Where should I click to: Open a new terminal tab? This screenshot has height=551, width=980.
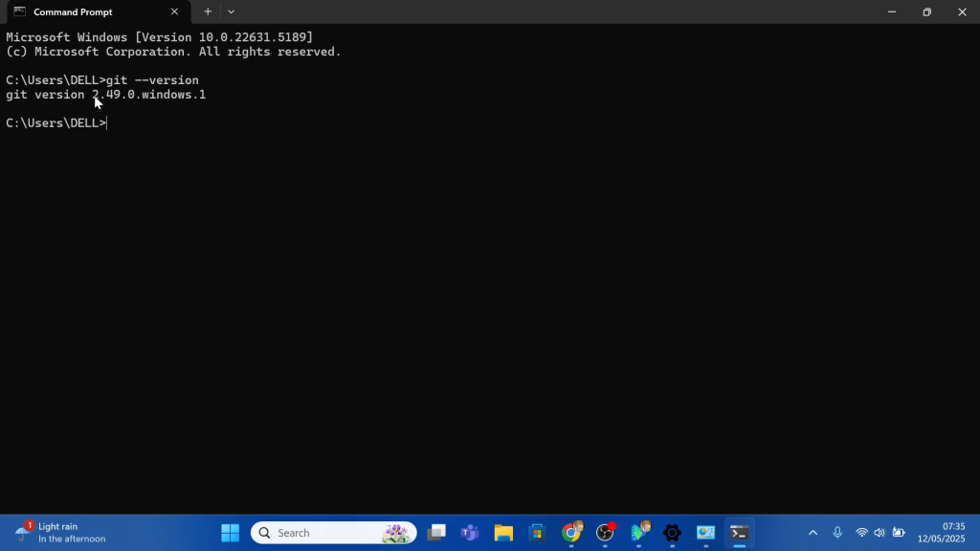(x=208, y=11)
